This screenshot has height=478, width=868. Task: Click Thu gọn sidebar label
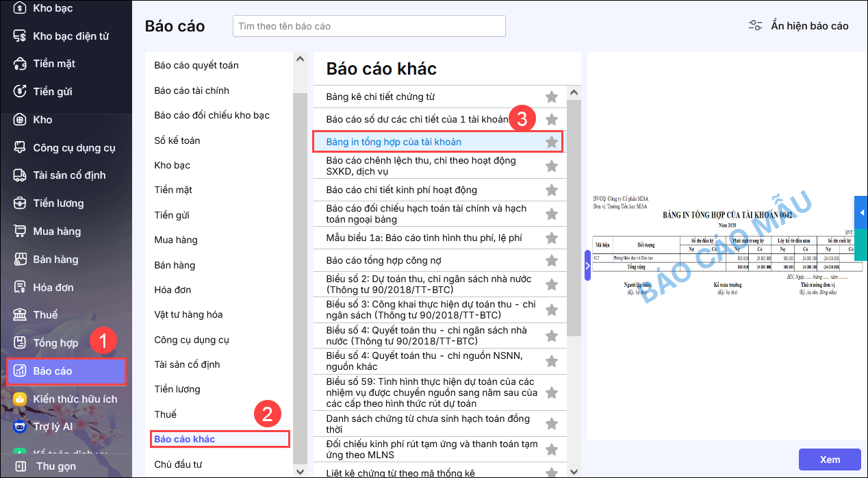coord(56,467)
